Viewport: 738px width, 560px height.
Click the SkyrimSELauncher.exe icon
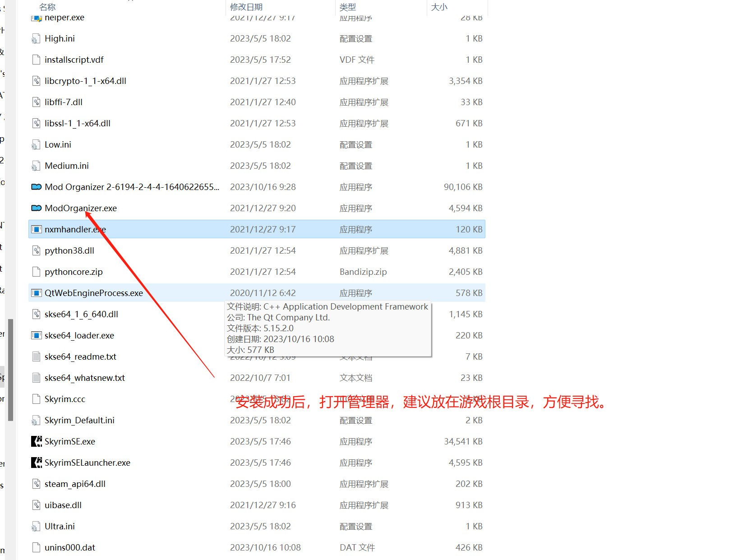click(36, 463)
